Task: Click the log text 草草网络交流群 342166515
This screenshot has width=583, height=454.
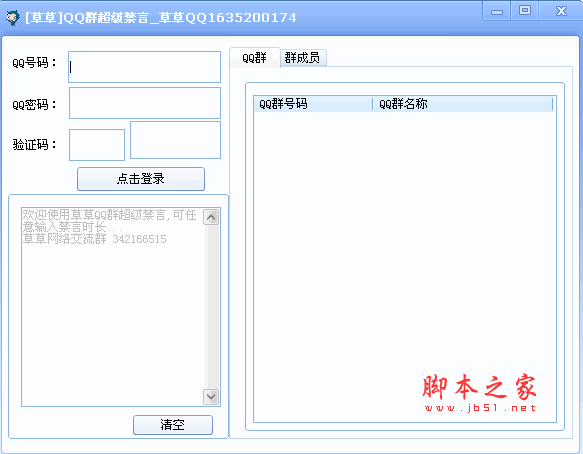Action: (94, 239)
